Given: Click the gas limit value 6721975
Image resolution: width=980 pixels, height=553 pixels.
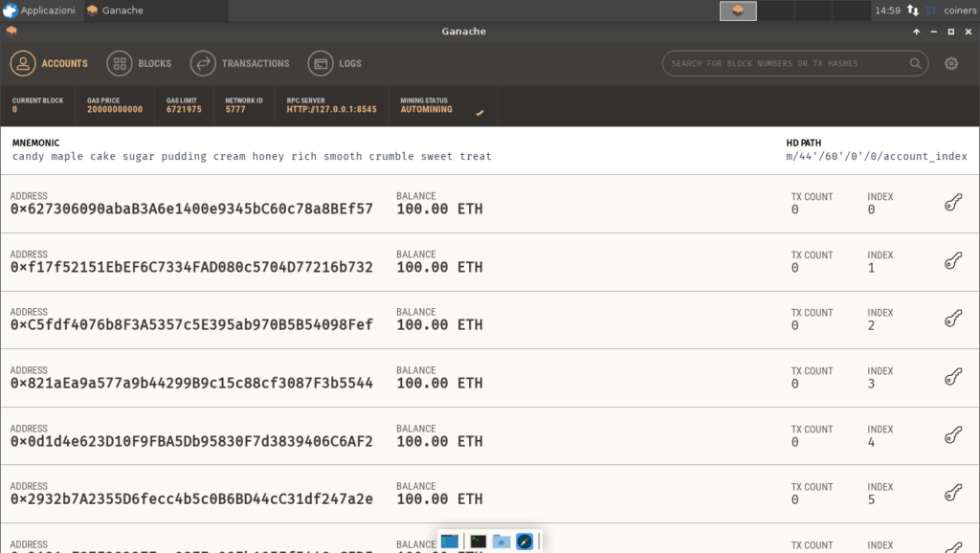Looking at the screenshot, I should tap(184, 109).
